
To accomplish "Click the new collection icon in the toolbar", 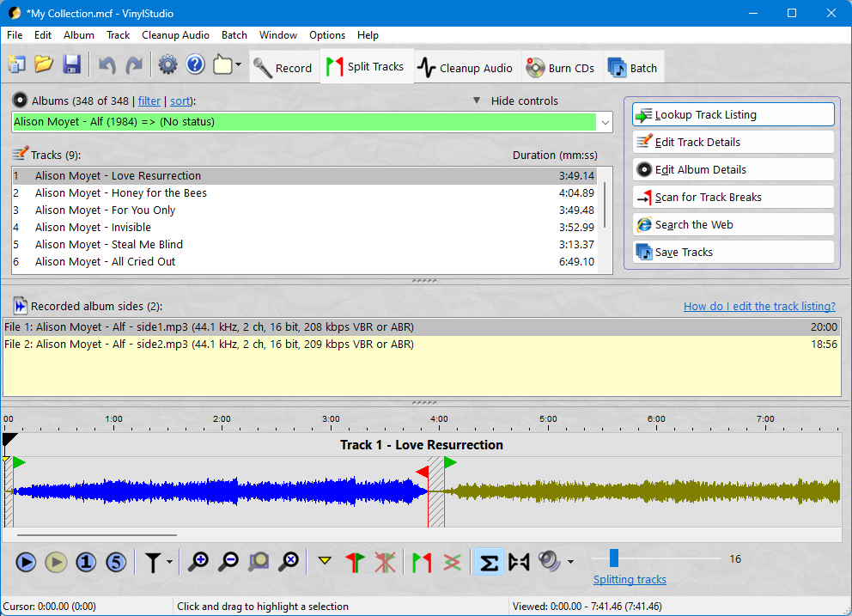I will [17, 64].
